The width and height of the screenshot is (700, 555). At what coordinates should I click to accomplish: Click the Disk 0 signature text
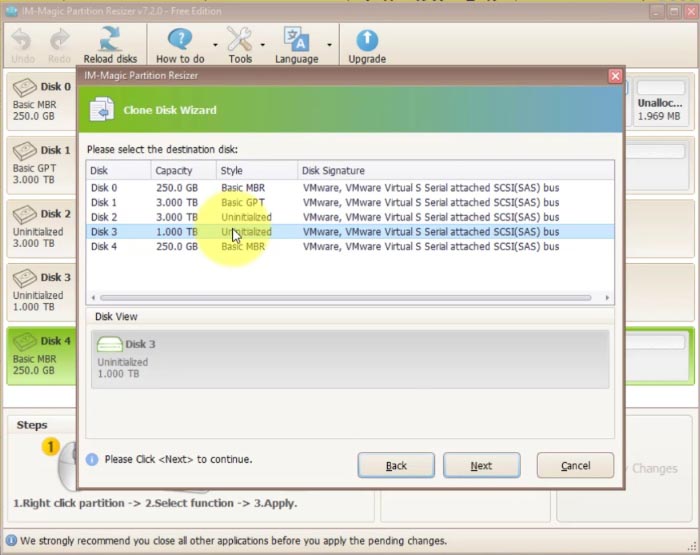[x=431, y=188]
